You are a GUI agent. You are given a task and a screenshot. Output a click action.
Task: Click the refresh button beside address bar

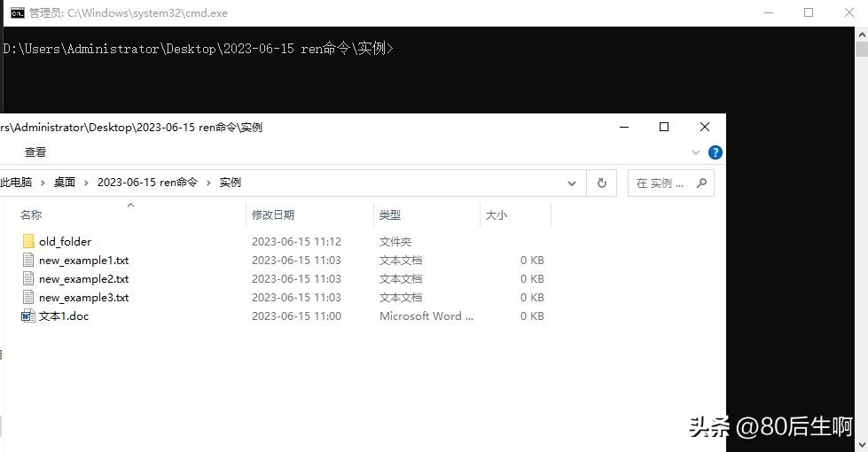[602, 183]
